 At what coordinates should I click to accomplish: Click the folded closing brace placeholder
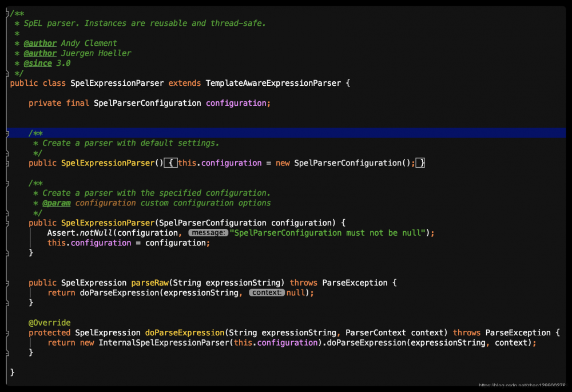420,163
